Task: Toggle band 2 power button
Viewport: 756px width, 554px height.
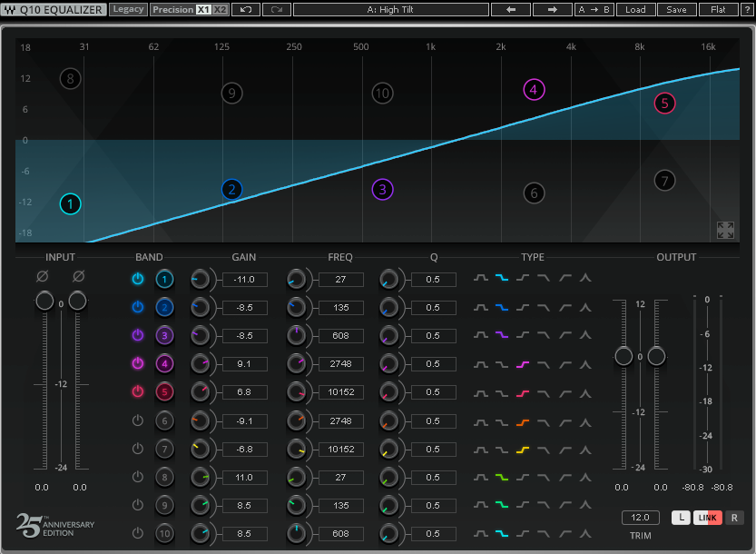Action: [138, 306]
